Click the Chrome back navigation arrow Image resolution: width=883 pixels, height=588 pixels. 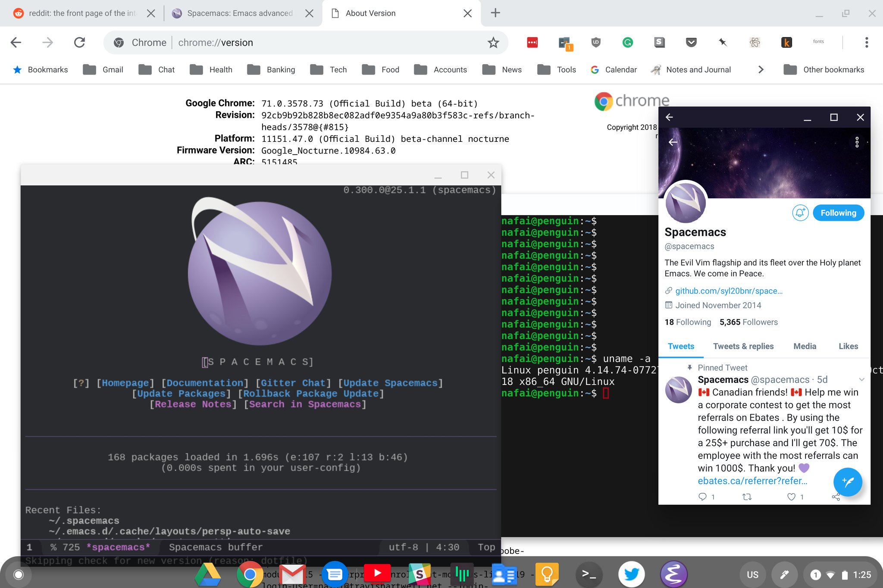click(16, 42)
